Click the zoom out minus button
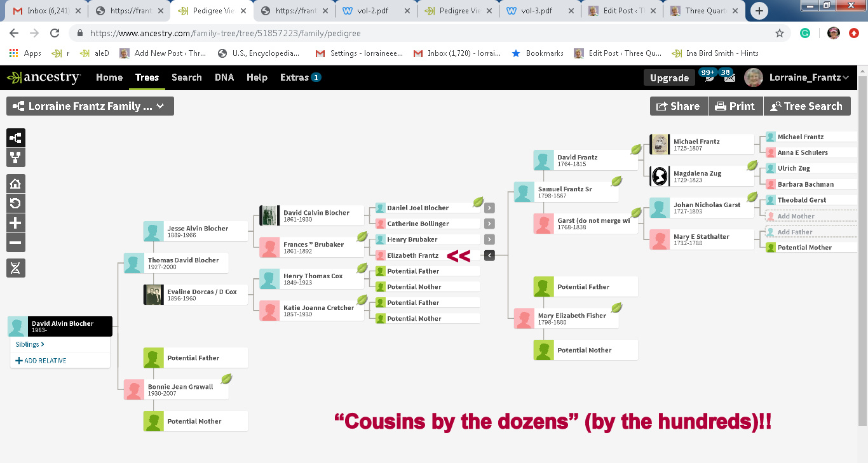This screenshot has height=463, width=868. click(x=16, y=243)
